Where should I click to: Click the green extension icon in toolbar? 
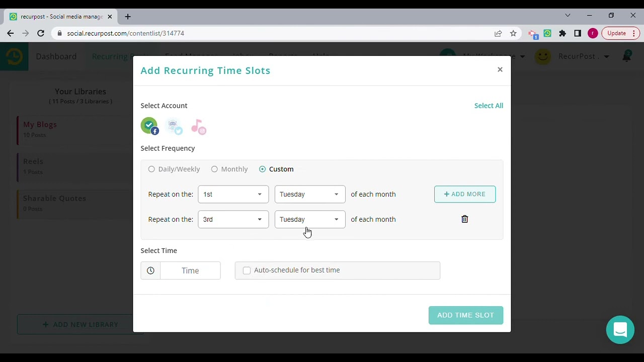[x=547, y=33]
